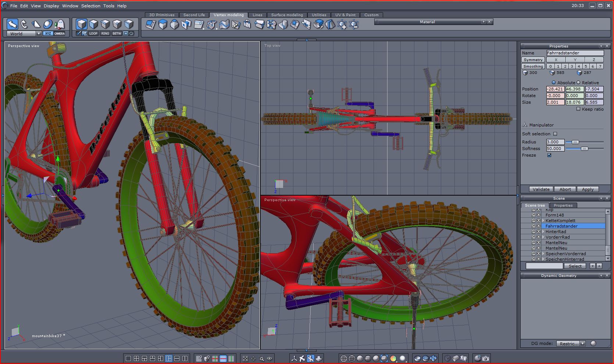Enable the Keep ratio checkbox
Image resolution: width=614 pixels, height=364 pixels.
(x=578, y=109)
